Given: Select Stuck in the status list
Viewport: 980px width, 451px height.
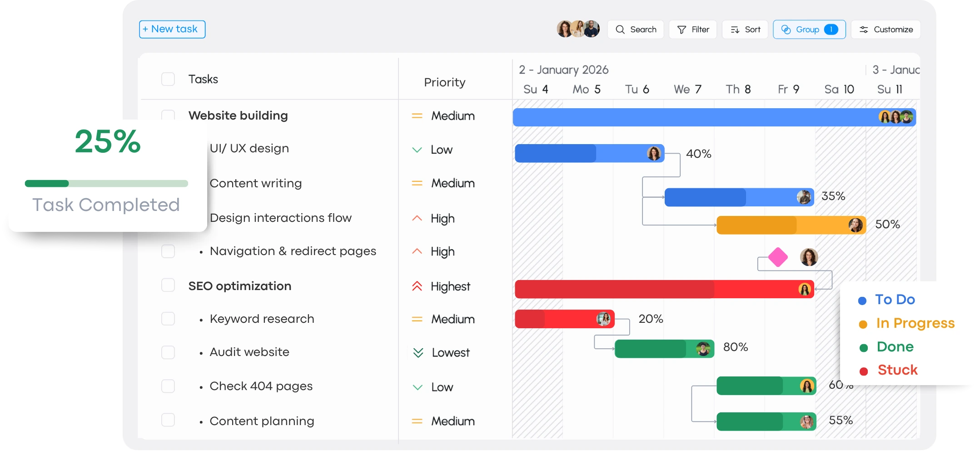Looking at the screenshot, I should (x=897, y=370).
